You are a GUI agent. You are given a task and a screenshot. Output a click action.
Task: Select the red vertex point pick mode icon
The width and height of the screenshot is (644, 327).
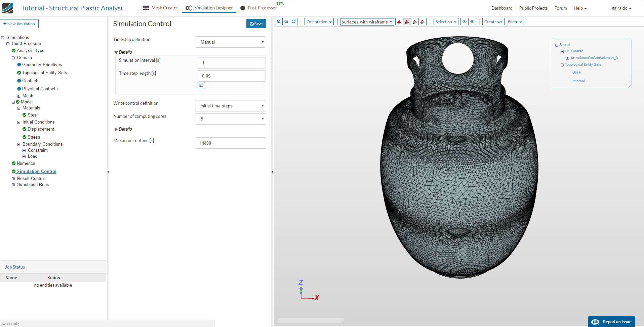click(x=422, y=22)
